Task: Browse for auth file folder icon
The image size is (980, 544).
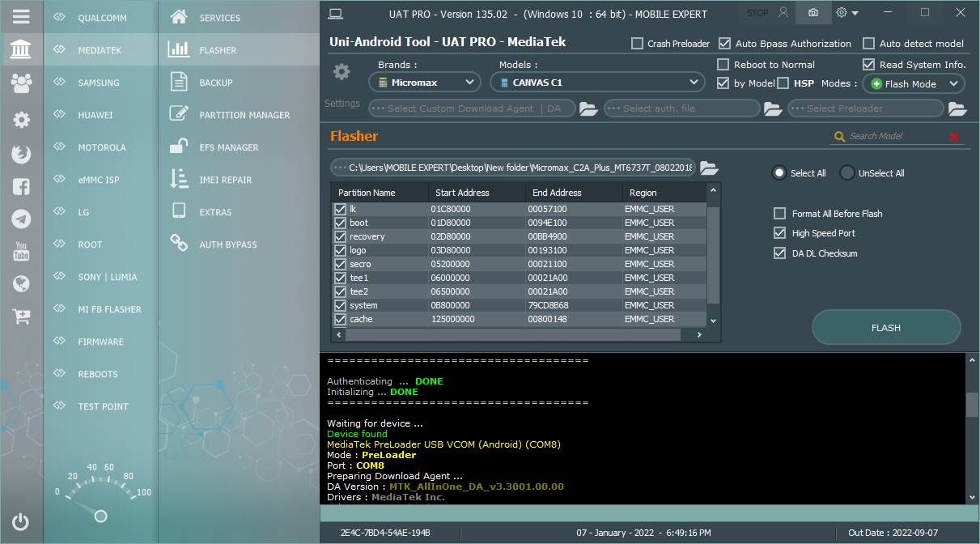Action: tap(773, 108)
